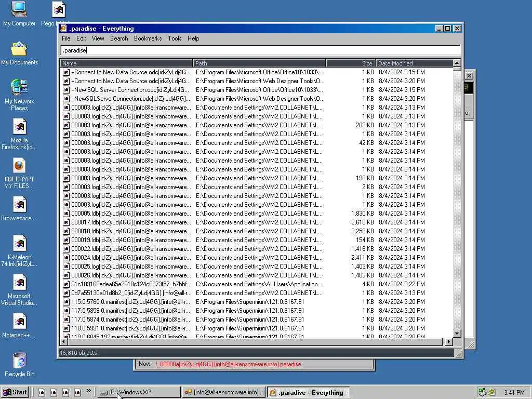Click file icon of 0d7a55130a01d8b2_0 row
The height and width of the screenshot is (399, 532).
[x=66, y=293]
